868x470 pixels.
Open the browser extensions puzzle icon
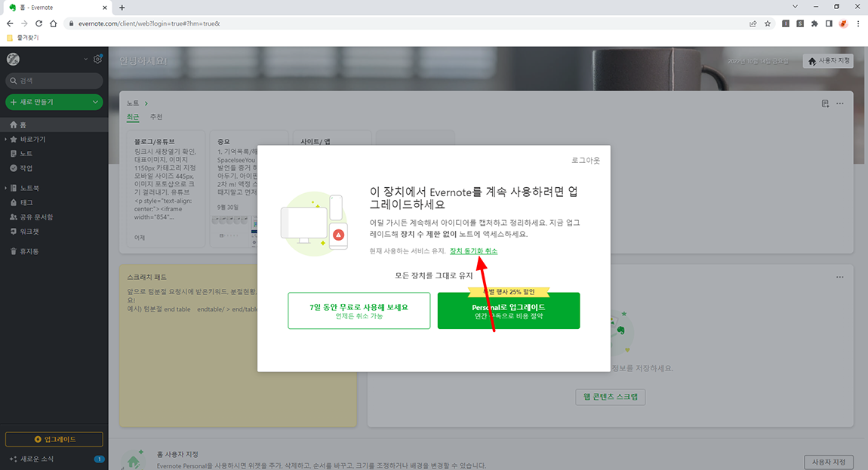pyautogui.click(x=814, y=24)
